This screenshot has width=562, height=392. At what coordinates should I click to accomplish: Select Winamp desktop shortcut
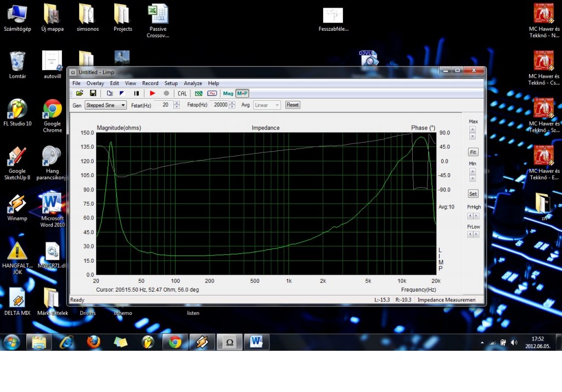point(17,208)
